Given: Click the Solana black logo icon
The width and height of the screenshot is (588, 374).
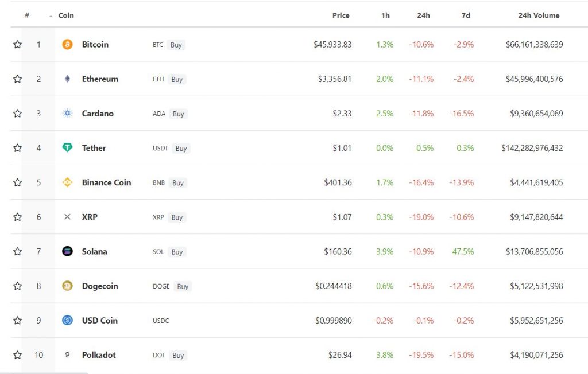Looking at the screenshot, I should coord(68,251).
